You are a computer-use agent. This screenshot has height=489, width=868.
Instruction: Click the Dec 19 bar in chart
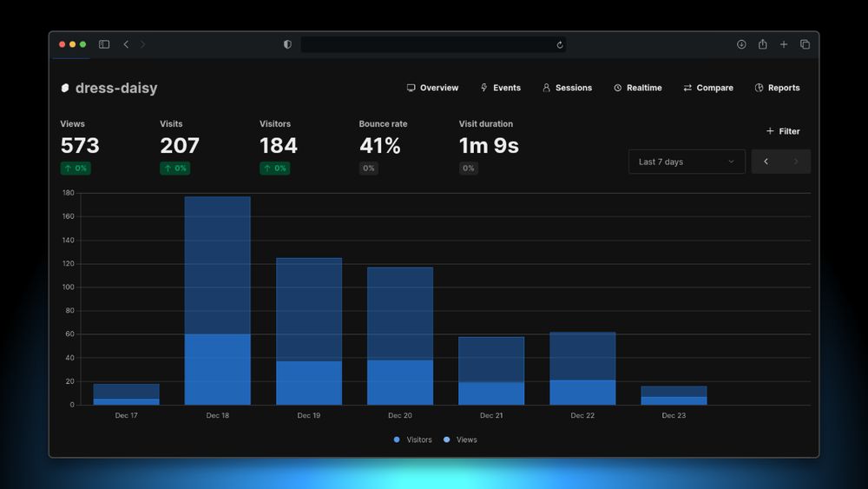click(x=309, y=331)
